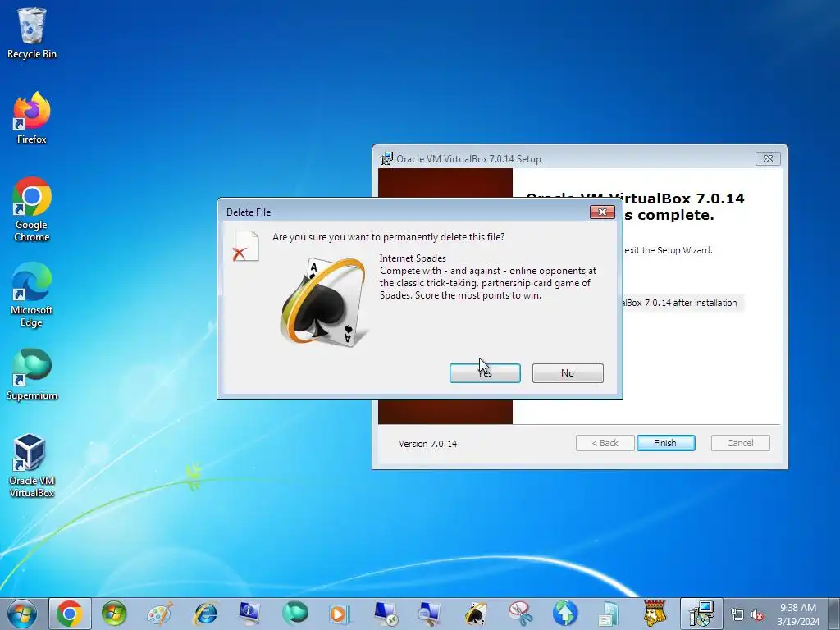Open Snipping Tool from the taskbar
Image resolution: width=840 pixels, height=630 pixels.
click(x=519, y=614)
